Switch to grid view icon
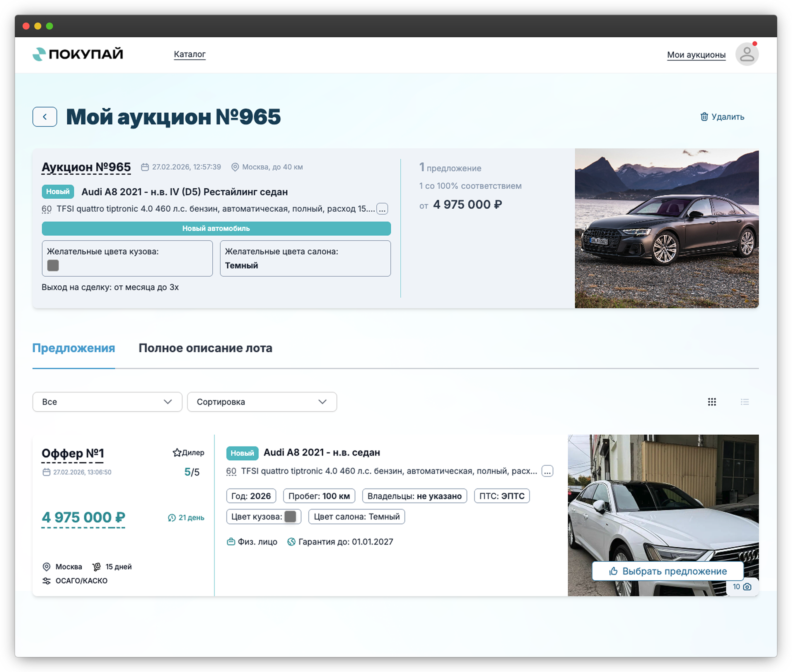The image size is (792, 672). (x=711, y=402)
